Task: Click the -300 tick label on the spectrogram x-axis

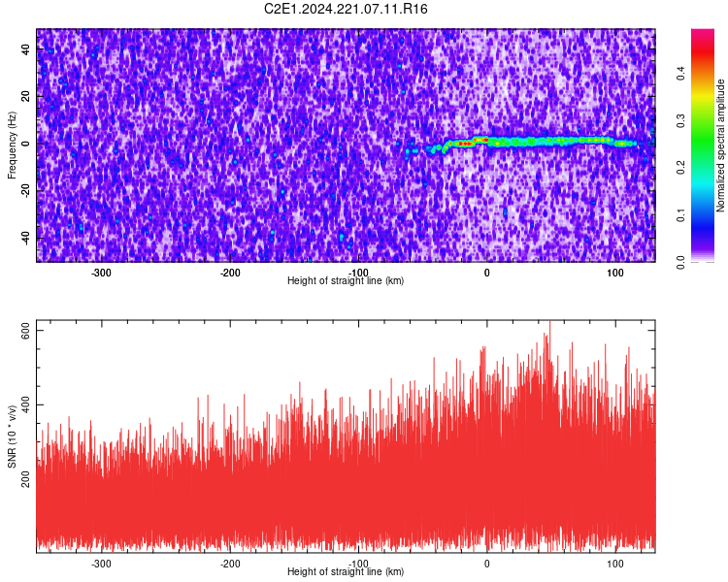Action: (101, 273)
